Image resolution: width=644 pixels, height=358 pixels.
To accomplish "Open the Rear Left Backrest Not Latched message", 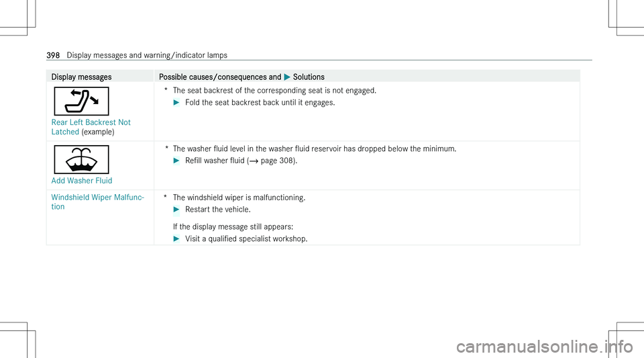I will (x=91, y=127).
